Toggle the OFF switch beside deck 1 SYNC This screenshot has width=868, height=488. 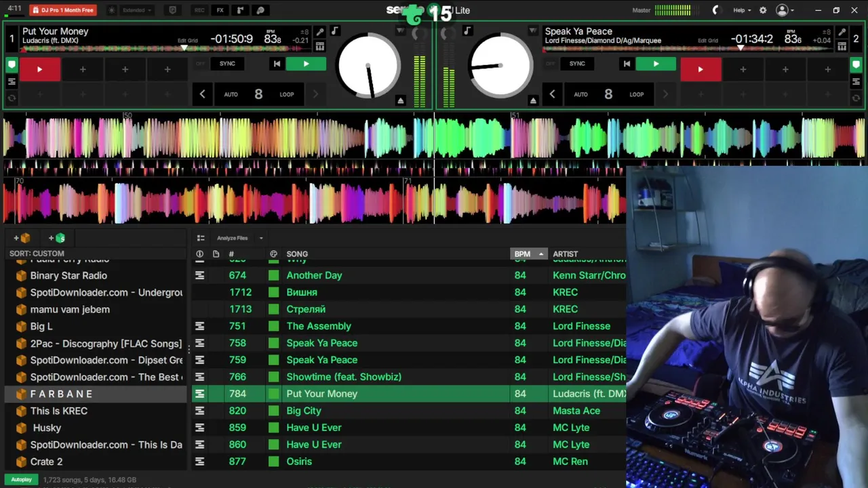coord(200,64)
